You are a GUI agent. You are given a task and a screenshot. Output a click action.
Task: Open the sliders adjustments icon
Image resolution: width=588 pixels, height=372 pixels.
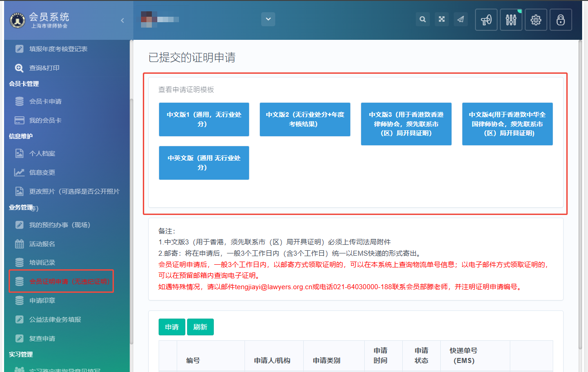(x=511, y=20)
